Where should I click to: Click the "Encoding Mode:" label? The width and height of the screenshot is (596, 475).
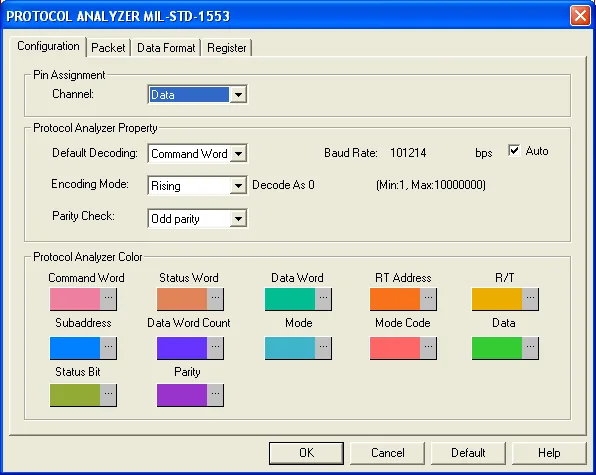pyautogui.click(x=90, y=184)
